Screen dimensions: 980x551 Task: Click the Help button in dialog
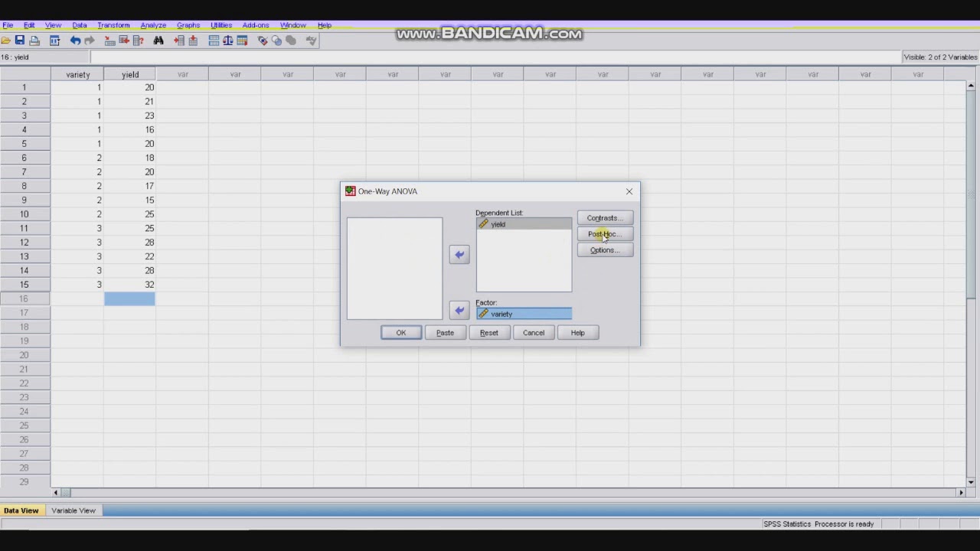(577, 333)
